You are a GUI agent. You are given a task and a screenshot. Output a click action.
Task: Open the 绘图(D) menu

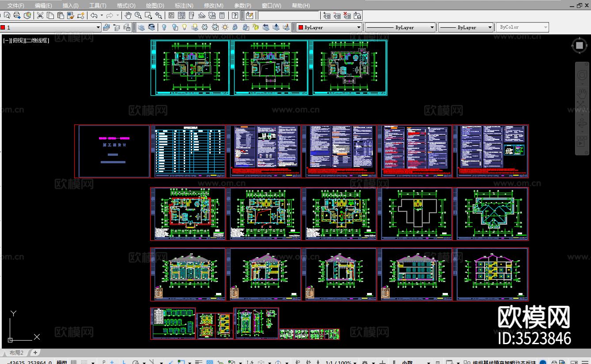click(x=155, y=5)
